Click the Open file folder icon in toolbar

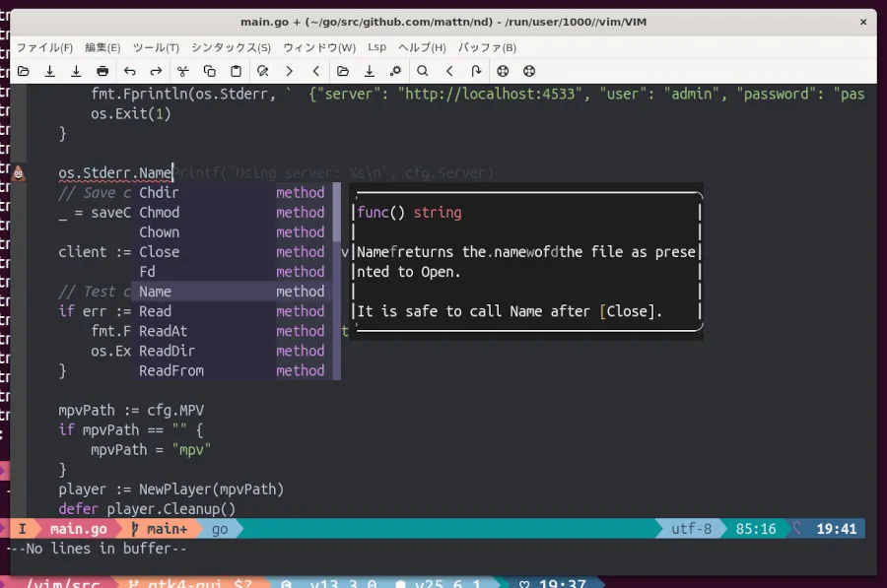pyautogui.click(x=24, y=71)
